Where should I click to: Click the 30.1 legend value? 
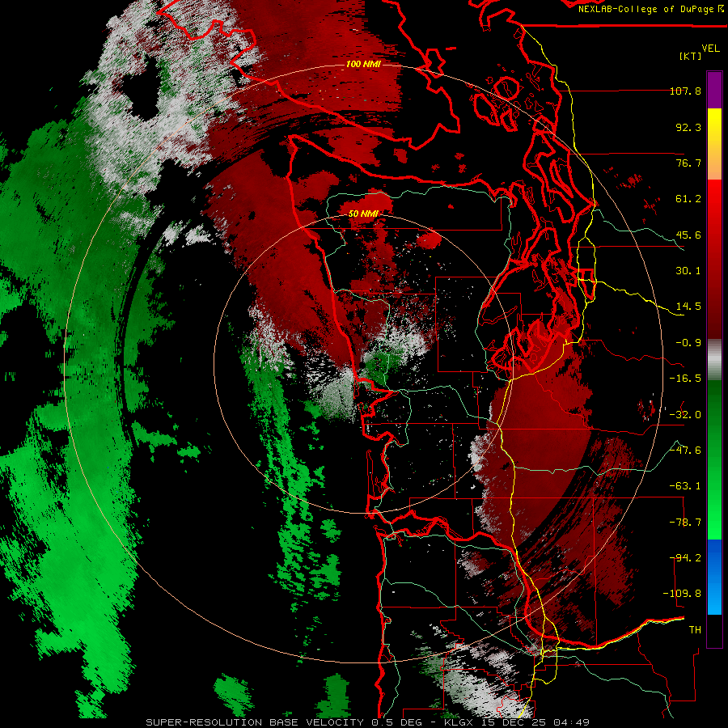tap(688, 271)
